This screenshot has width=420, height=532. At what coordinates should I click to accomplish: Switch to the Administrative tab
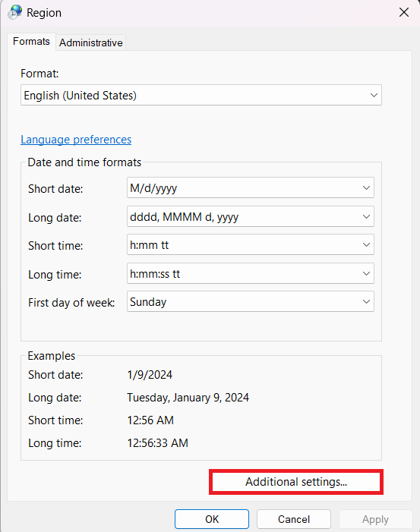90,42
